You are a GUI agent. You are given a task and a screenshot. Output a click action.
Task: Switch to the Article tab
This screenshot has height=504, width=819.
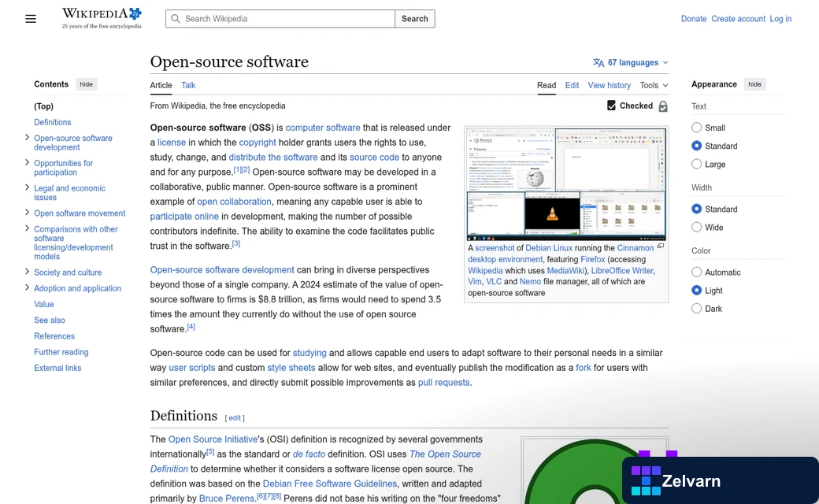(x=161, y=85)
